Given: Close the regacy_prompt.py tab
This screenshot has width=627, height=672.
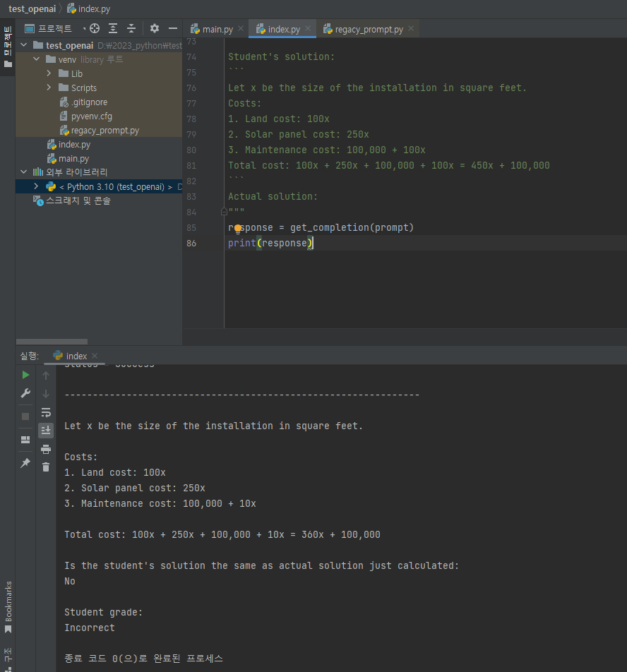Looking at the screenshot, I should point(411,29).
